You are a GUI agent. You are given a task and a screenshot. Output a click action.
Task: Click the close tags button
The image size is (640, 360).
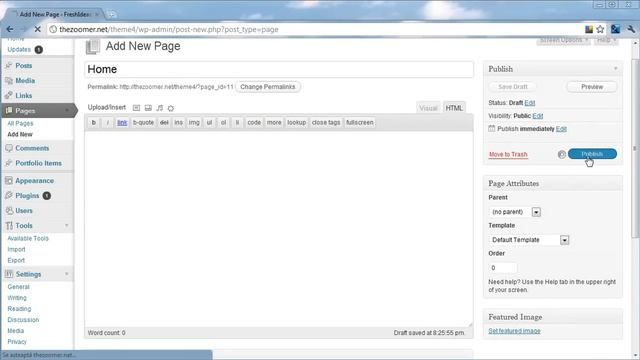click(326, 122)
